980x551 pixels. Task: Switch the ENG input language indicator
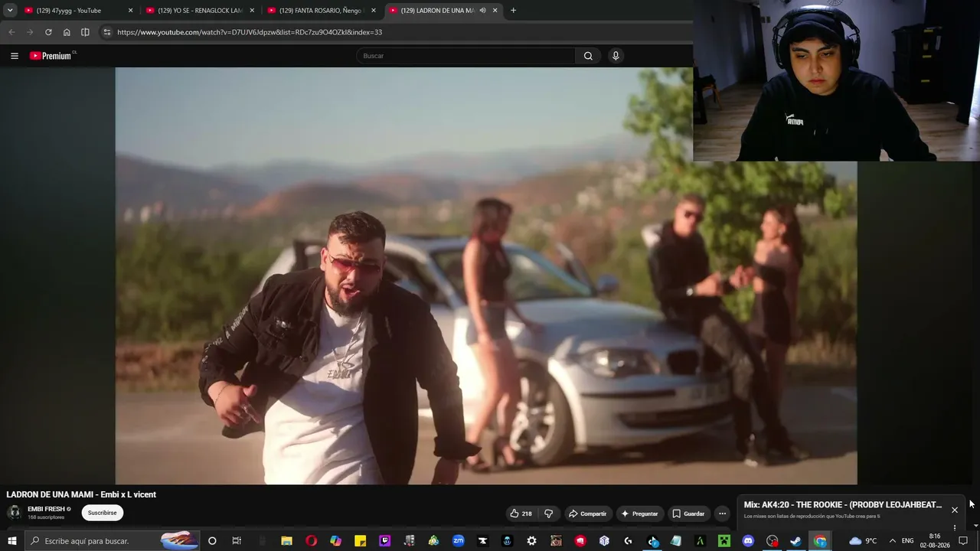tap(907, 541)
